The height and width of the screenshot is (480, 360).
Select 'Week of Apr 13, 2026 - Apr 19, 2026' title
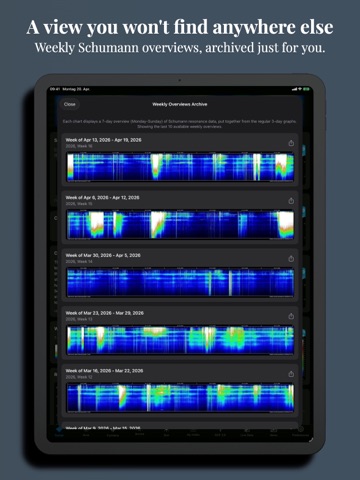(103, 140)
